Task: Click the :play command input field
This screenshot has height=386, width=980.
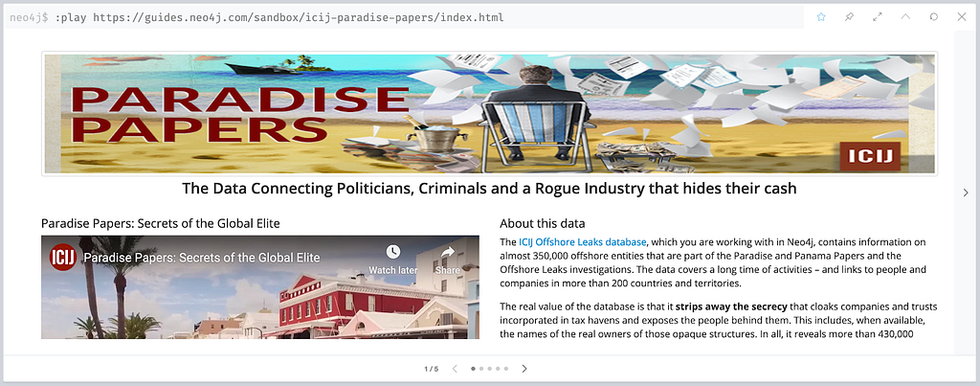Action: [x=403, y=17]
